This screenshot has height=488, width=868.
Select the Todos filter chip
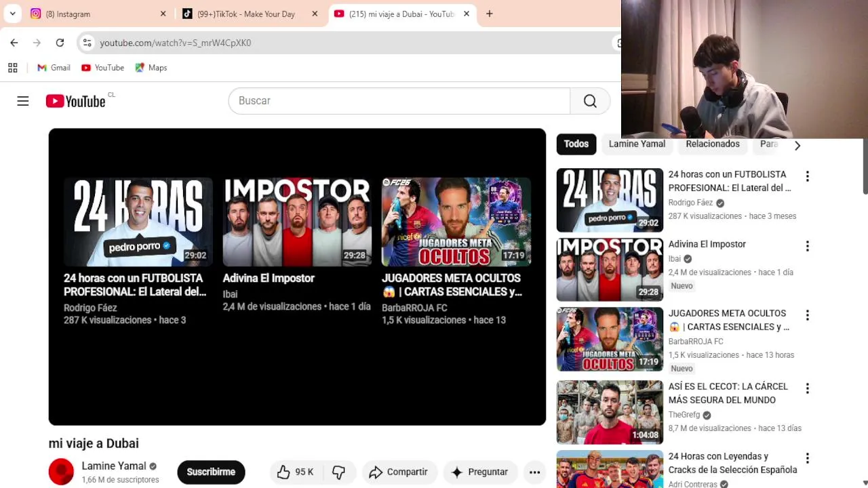point(576,144)
